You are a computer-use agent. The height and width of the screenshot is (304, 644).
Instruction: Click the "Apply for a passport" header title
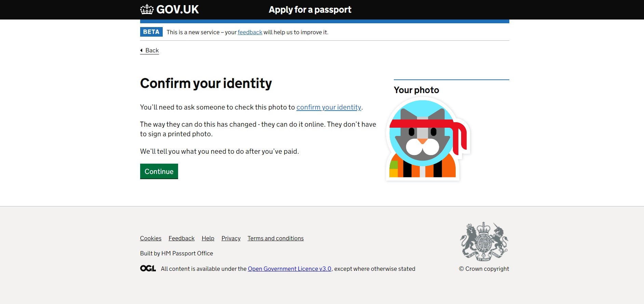pyautogui.click(x=310, y=10)
